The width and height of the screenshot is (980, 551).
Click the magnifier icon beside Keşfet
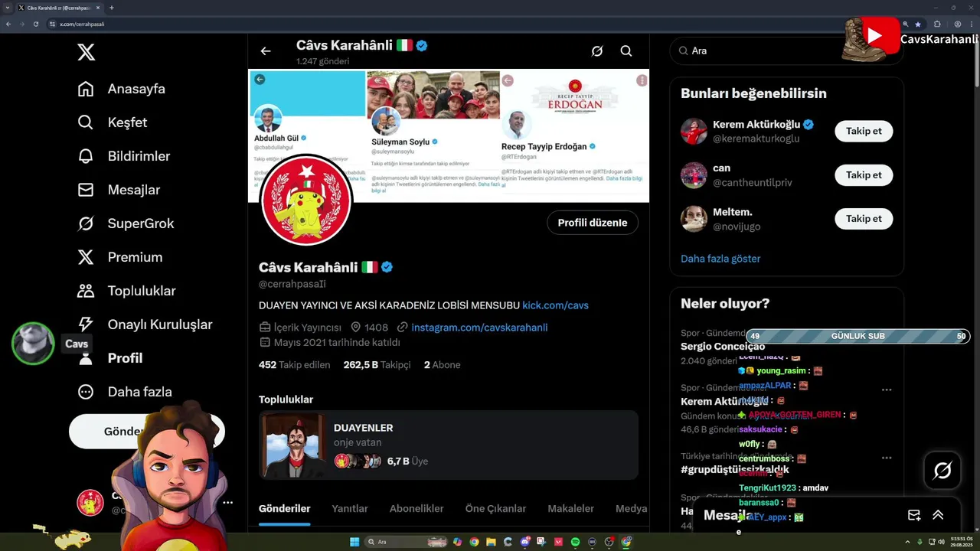pos(86,122)
